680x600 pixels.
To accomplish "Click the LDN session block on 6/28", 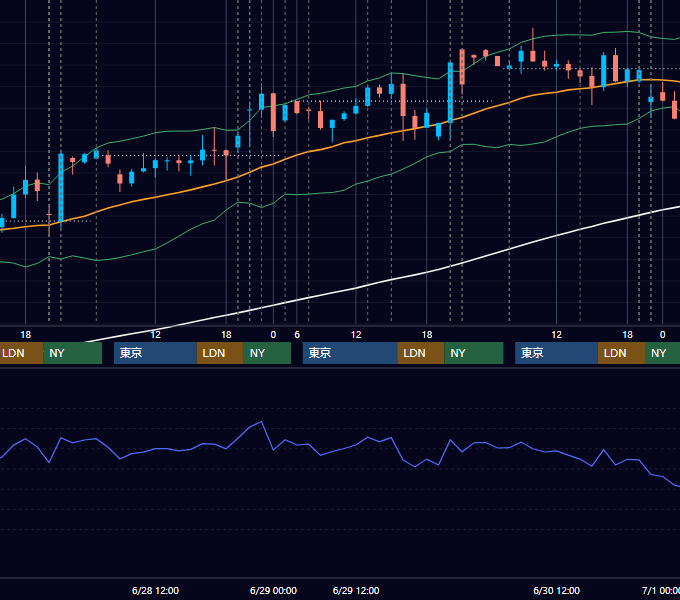I will [220, 353].
